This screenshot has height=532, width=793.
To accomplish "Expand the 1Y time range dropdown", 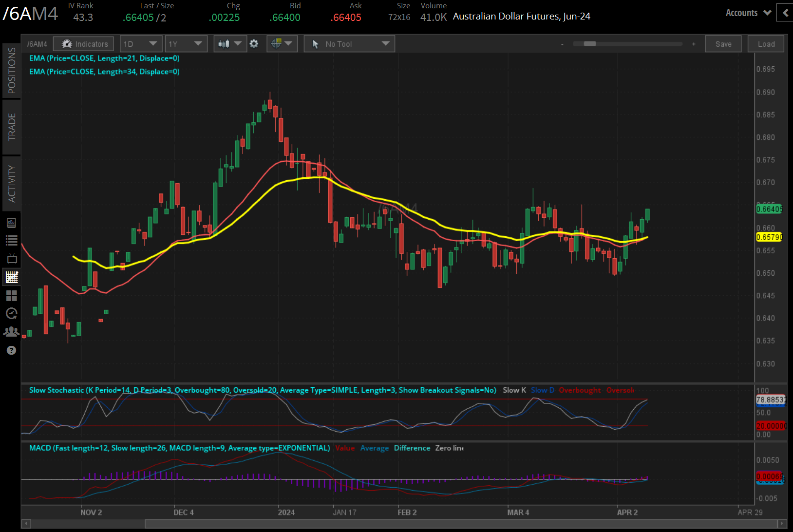I will tap(186, 44).
